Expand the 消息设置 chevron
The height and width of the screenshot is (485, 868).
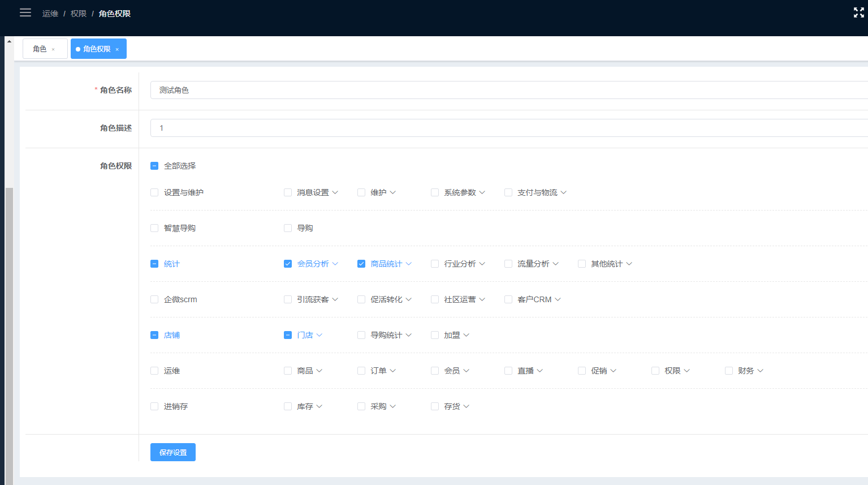[335, 192]
